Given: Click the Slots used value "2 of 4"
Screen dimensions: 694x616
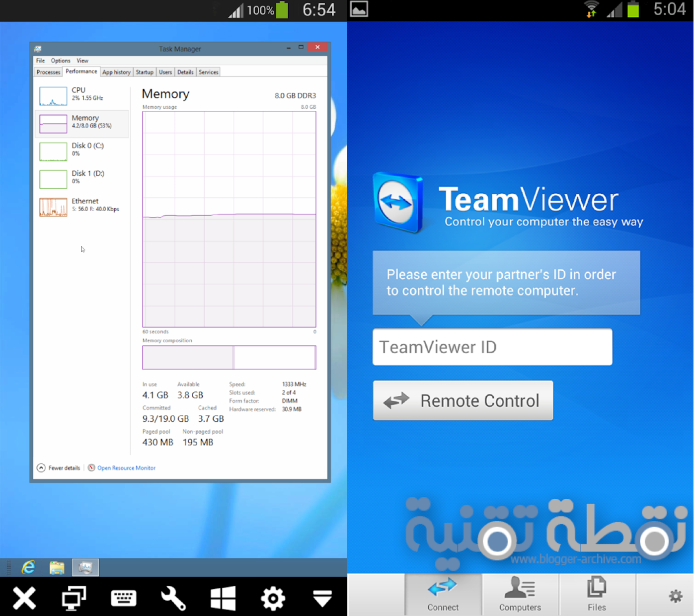Looking at the screenshot, I should click(289, 392).
